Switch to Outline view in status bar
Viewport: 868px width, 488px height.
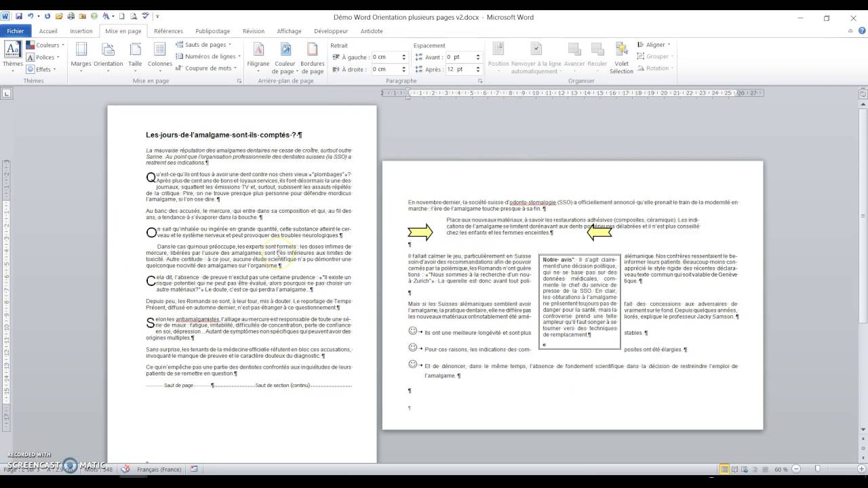pyautogui.click(x=755, y=469)
